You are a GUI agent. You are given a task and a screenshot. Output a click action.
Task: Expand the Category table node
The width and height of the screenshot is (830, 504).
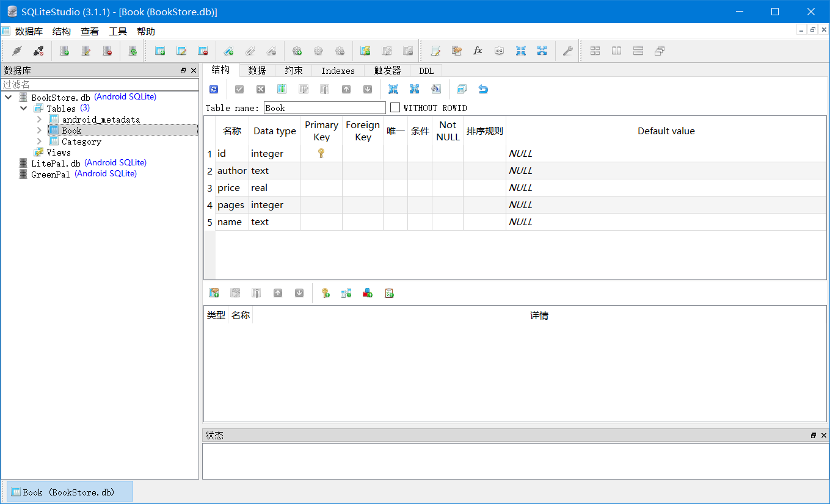tap(39, 142)
